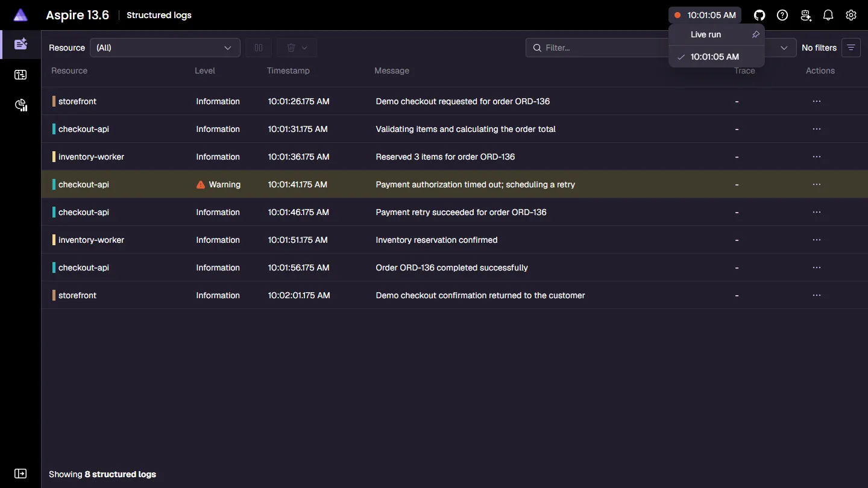Open the AI assistant robot icon
This screenshot has width=868, height=488.
(805, 15)
